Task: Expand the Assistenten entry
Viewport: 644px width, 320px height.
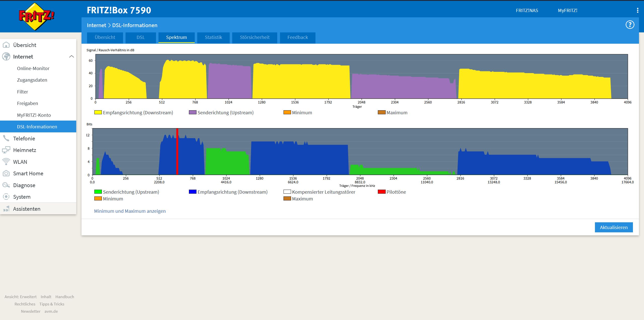Action: coord(26,209)
